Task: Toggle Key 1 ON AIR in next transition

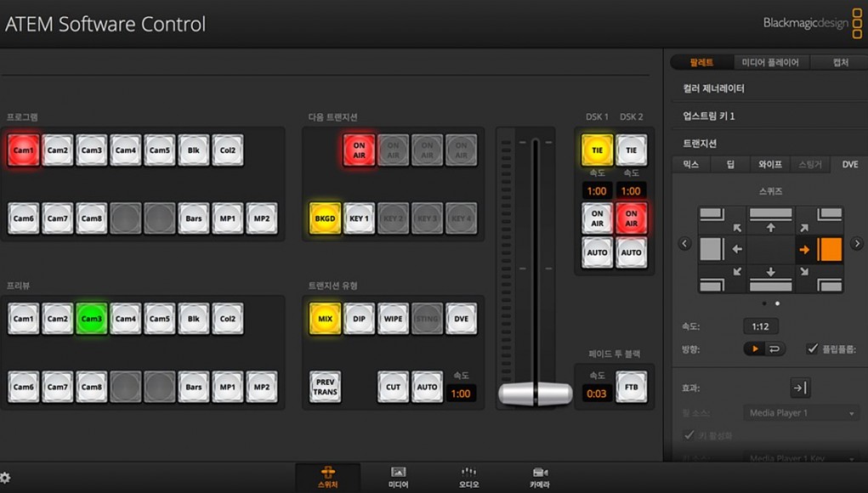Action: tap(360, 150)
